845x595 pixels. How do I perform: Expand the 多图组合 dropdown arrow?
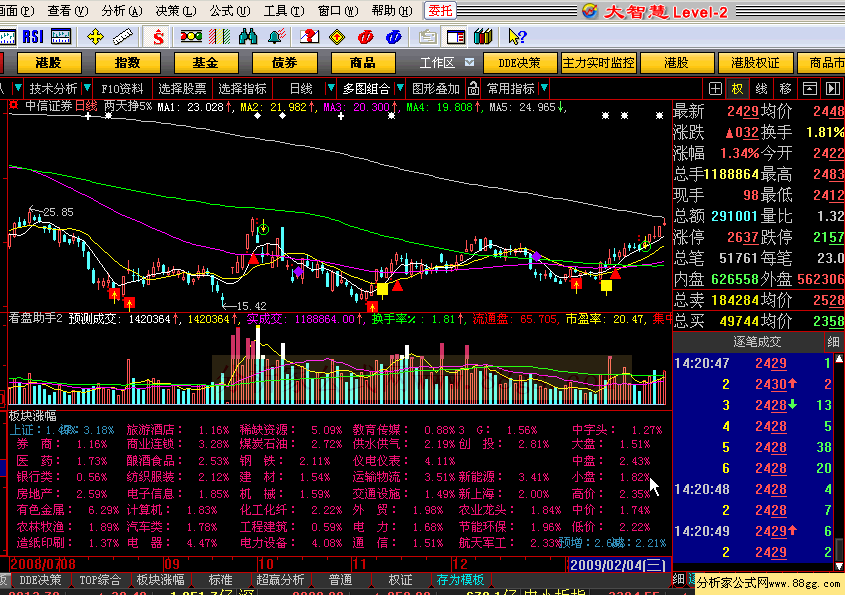pos(400,88)
